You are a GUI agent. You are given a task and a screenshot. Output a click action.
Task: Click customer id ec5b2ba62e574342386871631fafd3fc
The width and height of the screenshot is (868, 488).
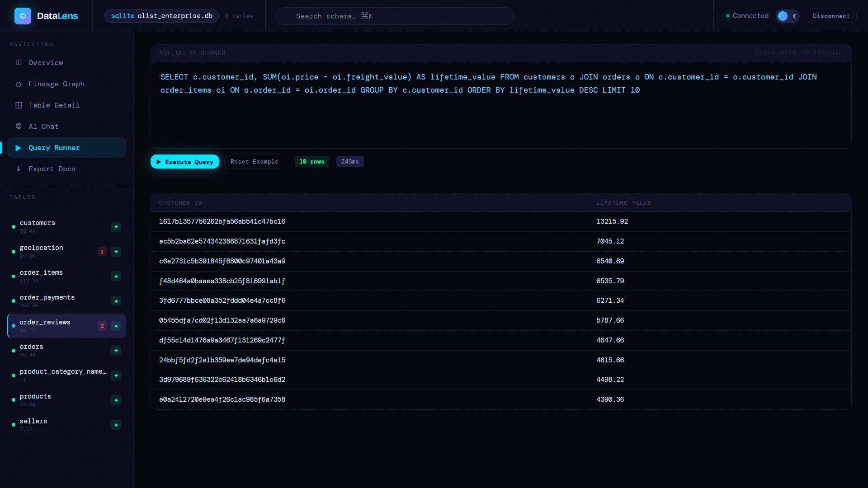(222, 241)
